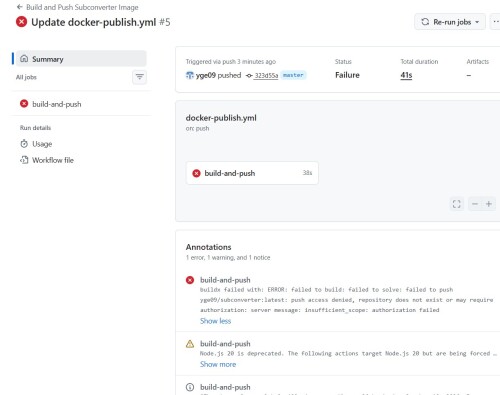Open yge09 user profile link
Screen dimensions: 500x395
click(205, 75)
